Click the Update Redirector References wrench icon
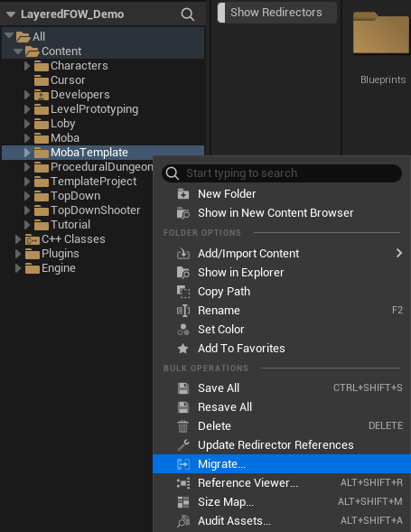The width and height of the screenshot is (411, 532). click(x=183, y=445)
